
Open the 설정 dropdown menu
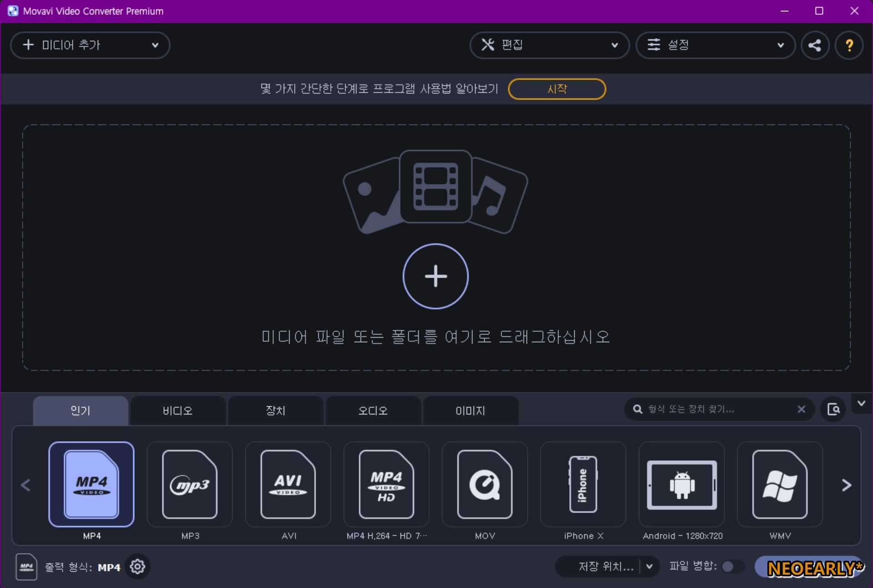715,45
